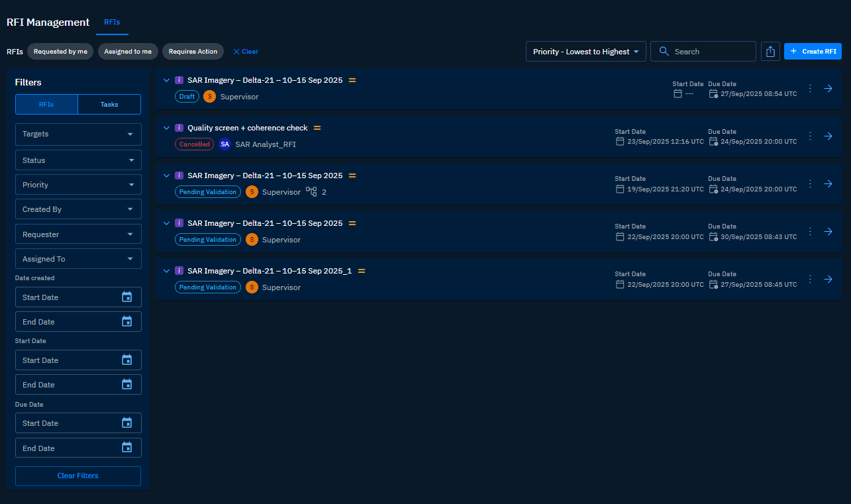The image size is (851, 504).
Task: Toggle the Assigned to me filter chip
Action: (128, 52)
